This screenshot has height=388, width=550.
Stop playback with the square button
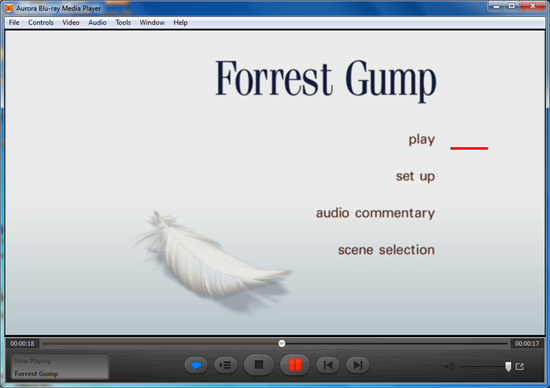click(259, 365)
